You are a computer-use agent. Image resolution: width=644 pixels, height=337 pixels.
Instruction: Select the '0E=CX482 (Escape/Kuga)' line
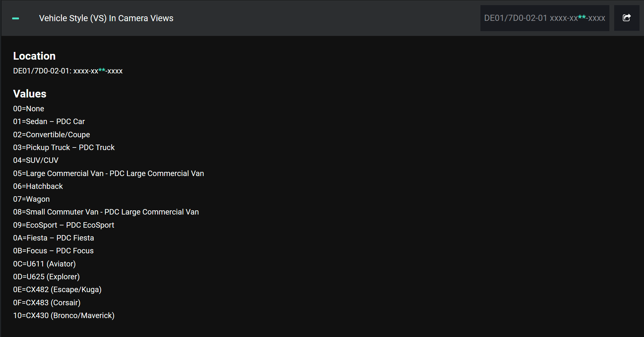(x=57, y=290)
